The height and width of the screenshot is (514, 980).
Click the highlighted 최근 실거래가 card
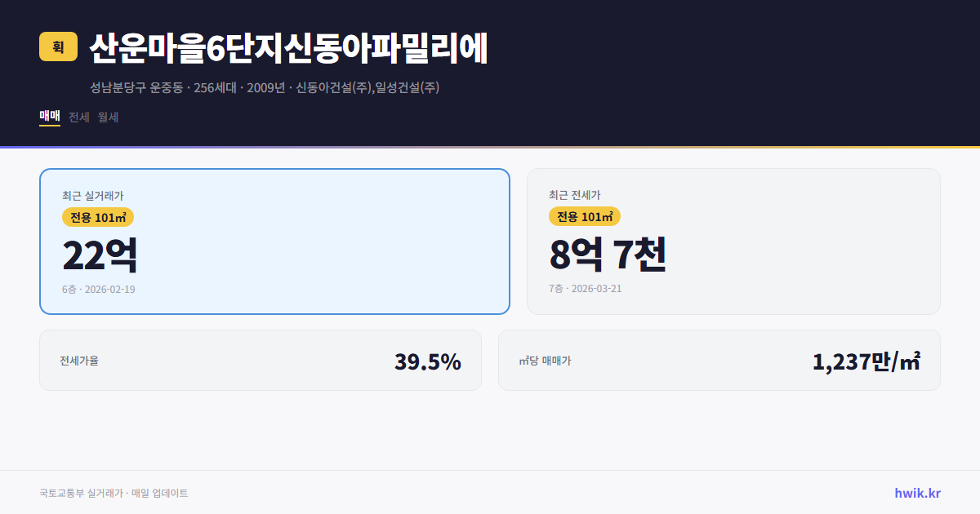pyautogui.click(x=274, y=241)
